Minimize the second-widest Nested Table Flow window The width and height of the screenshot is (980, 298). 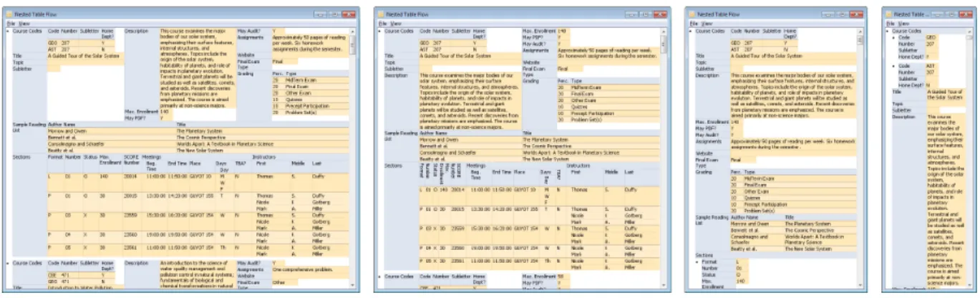(631, 14)
